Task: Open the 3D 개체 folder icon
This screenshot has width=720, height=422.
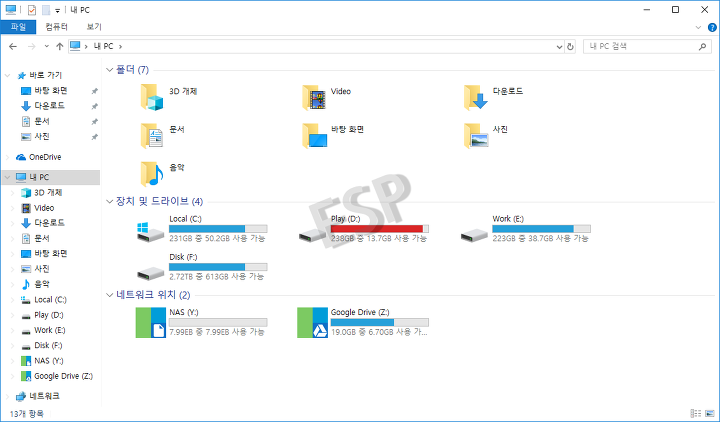Action: pyautogui.click(x=152, y=97)
